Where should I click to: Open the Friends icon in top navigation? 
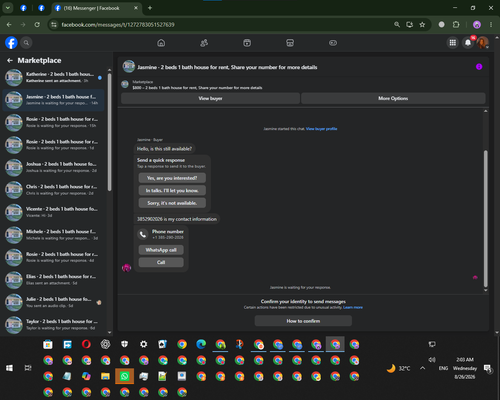204,43
